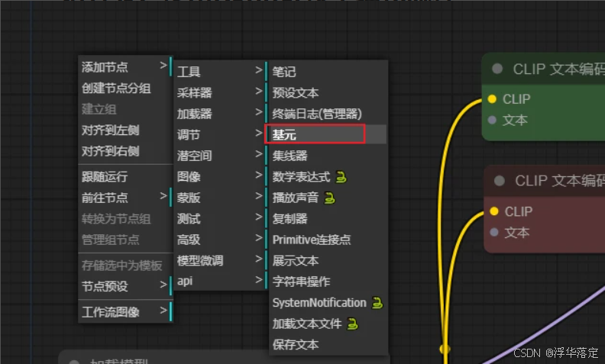605x364 pixels.
Task: Choose 对齐到右侧 menu entry
Action: tap(125, 151)
